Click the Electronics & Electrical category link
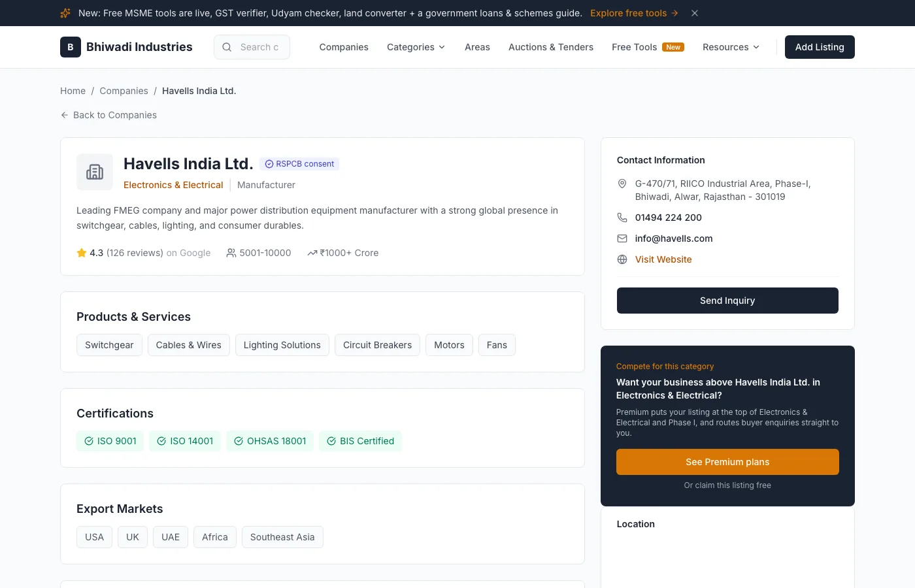915x588 pixels. [173, 185]
